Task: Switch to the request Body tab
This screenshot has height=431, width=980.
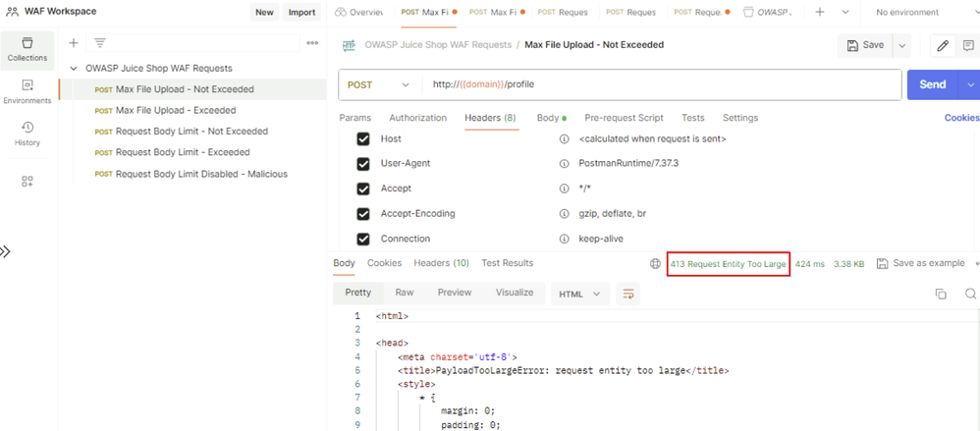Action: tap(551, 118)
